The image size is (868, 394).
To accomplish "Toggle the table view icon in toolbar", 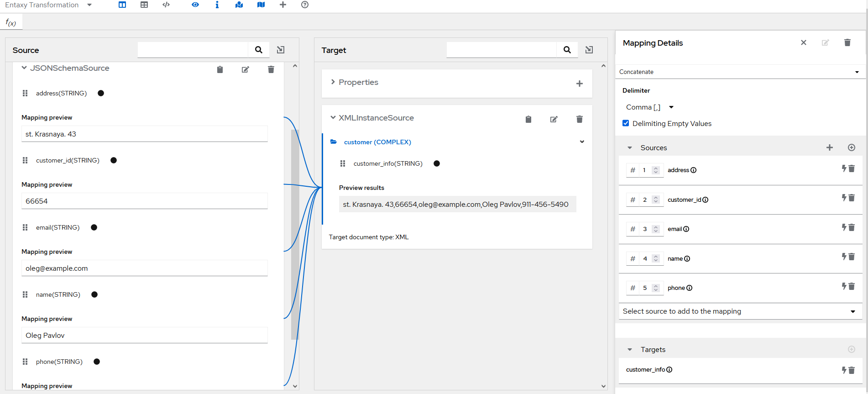I will [x=144, y=5].
